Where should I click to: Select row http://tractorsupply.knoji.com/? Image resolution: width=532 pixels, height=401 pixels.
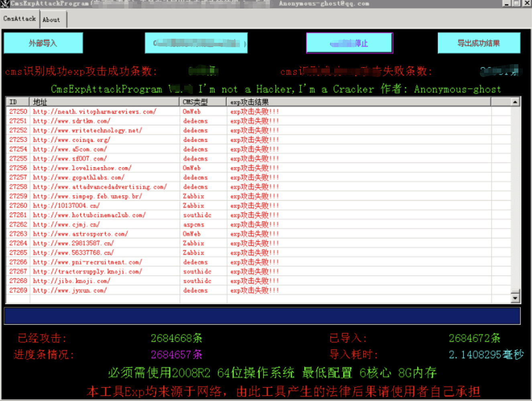(x=258, y=271)
